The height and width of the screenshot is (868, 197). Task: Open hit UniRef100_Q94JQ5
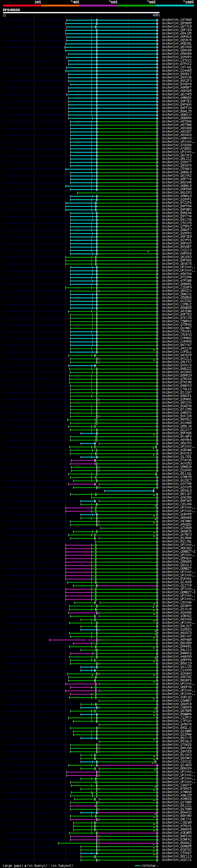pos(176,33)
